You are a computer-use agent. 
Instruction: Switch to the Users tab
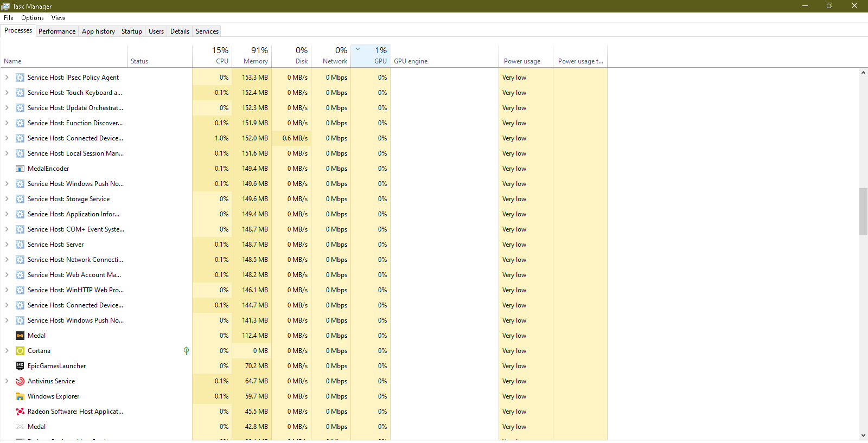pos(156,31)
